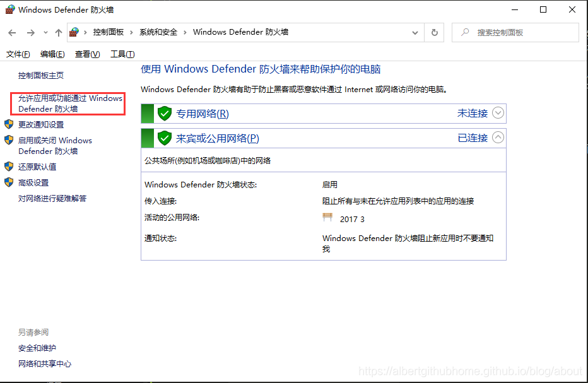The image size is (588, 383).
Task: Click 活动的公用网络 label
Action: tap(172, 218)
